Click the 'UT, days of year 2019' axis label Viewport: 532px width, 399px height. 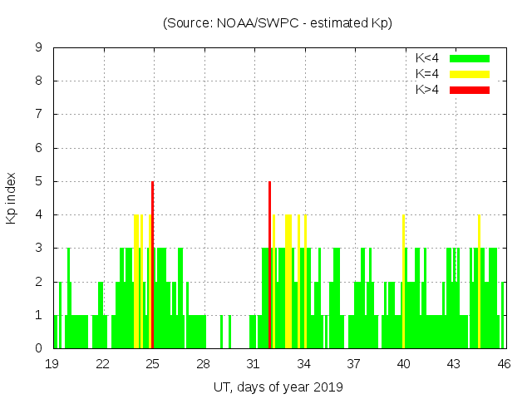pyautogui.click(x=278, y=387)
